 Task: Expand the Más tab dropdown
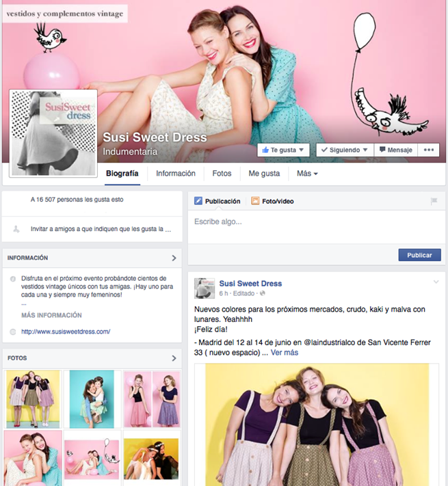[307, 174]
